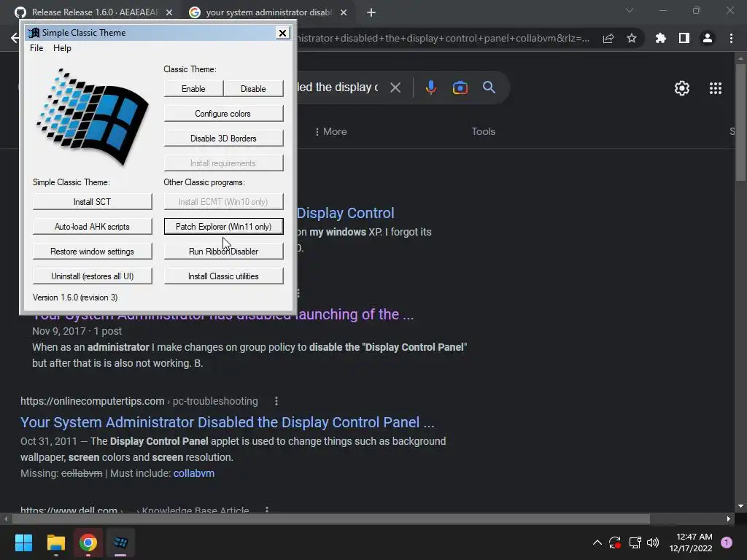Open Google search Tools
The image size is (747, 560).
pyautogui.click(x=484, y=131)
